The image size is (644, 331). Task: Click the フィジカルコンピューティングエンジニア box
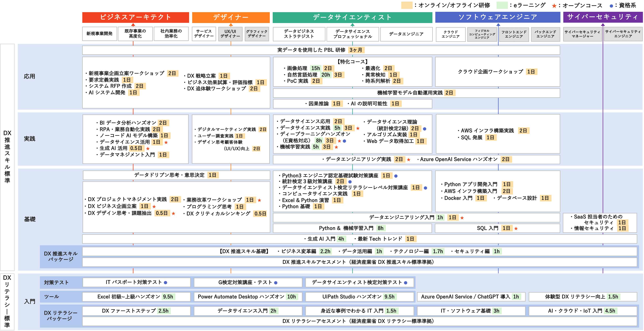coord(482,34)
